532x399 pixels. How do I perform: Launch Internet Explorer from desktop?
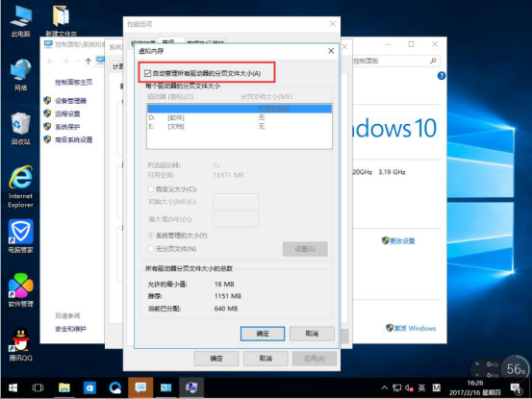click(x=21, y=187)
